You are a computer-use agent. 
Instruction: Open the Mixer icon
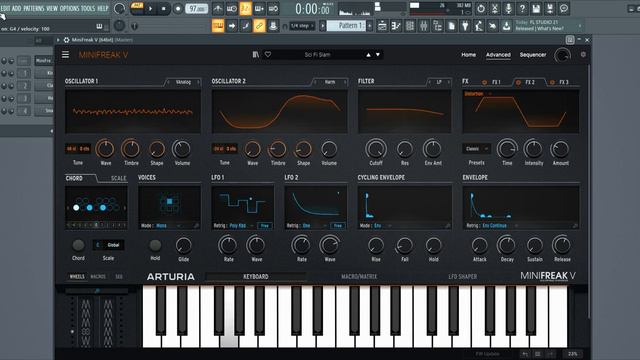(x=424, y=26)
